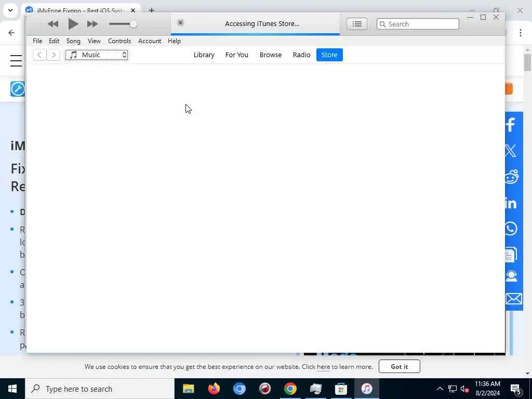Screen dimensions: 532x399
Task: Open the Edit menu in iTunes
Action: tap(54, 41)
